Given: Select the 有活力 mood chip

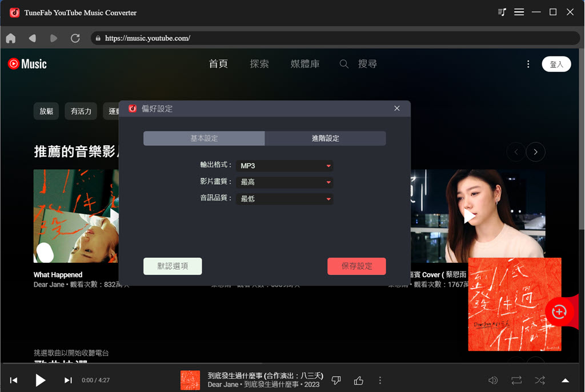Looking at the screenshot, I should [x=81, y=111].
